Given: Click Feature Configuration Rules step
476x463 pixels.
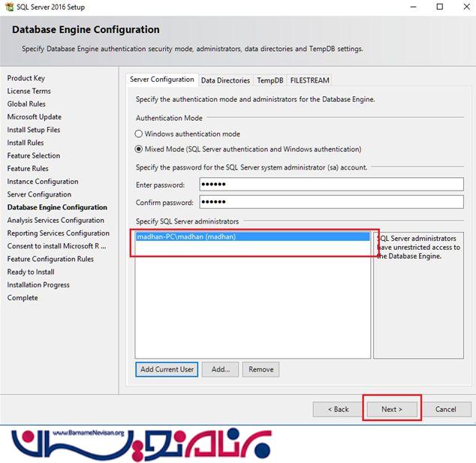Looking at the screenshot, I should (50, 259).
